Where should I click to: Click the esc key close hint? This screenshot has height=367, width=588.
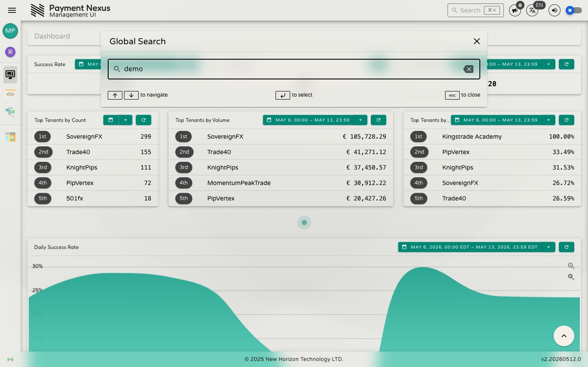tap(452, 95)
